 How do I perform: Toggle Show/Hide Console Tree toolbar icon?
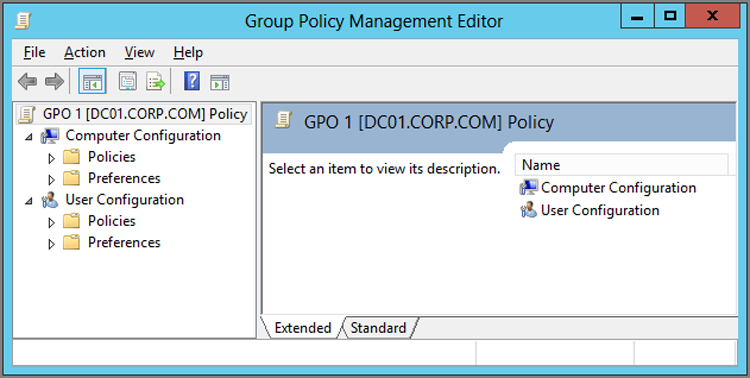tap(92, 81)
